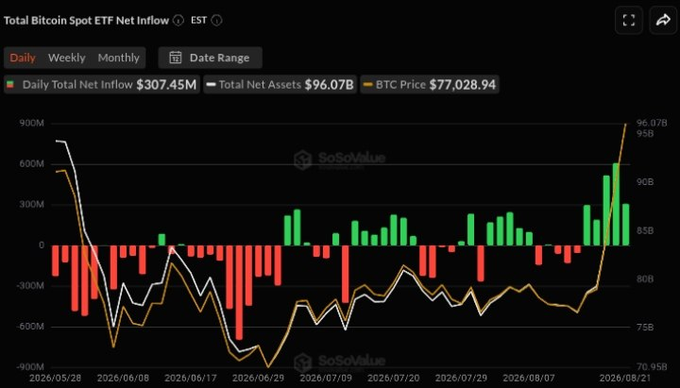Viewport: 680px width, 388px height.
Task: Click the 85B right axis label
Action: pos(644,231)
